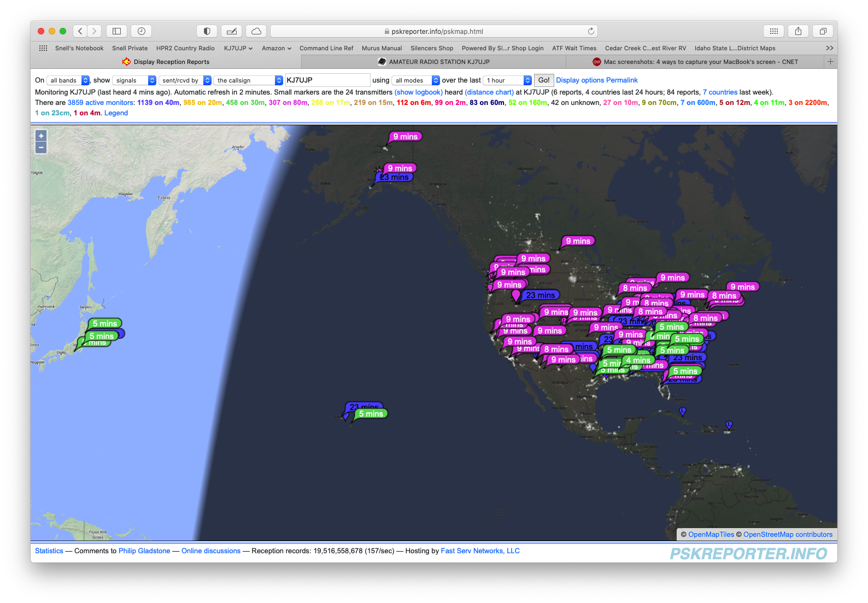Viewport: 868px width, 603px height.
Task: Open the 'all bands' dropdown
Action: tap(68, 80)
